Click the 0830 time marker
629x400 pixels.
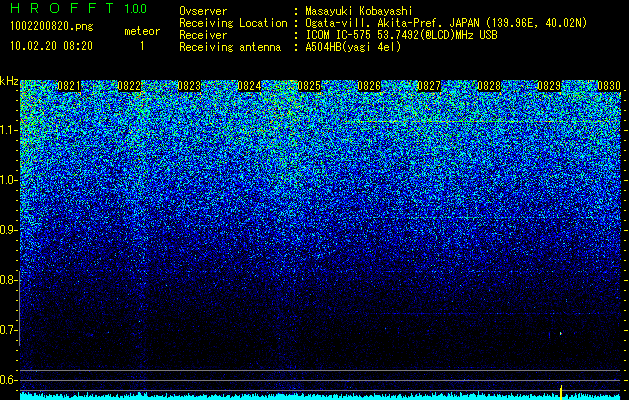point(609,86)
